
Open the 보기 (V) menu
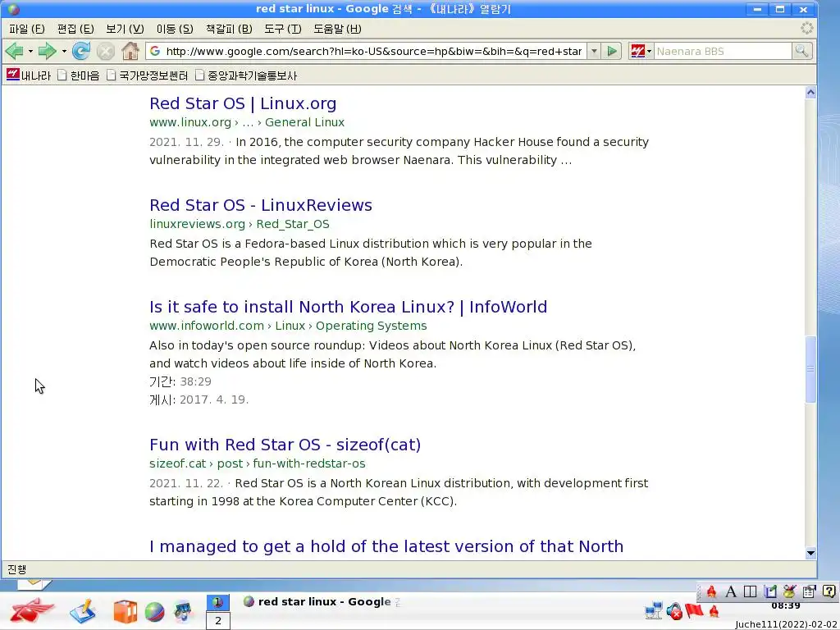tap(125, 29)
